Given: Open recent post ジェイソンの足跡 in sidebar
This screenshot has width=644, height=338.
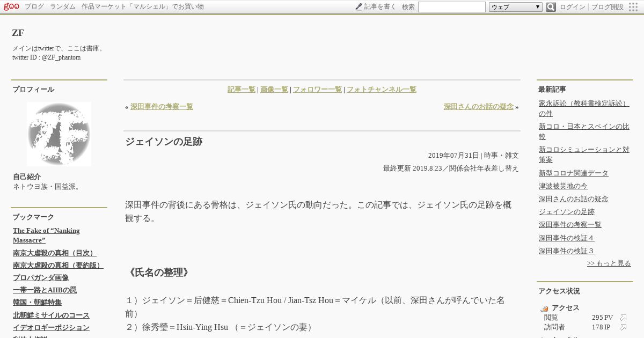Looking at the screenshot, I should click(567, 212).
